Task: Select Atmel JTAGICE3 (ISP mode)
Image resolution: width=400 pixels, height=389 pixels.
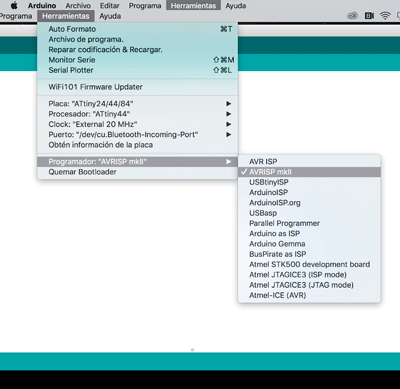Action: (x=309, y=275)
